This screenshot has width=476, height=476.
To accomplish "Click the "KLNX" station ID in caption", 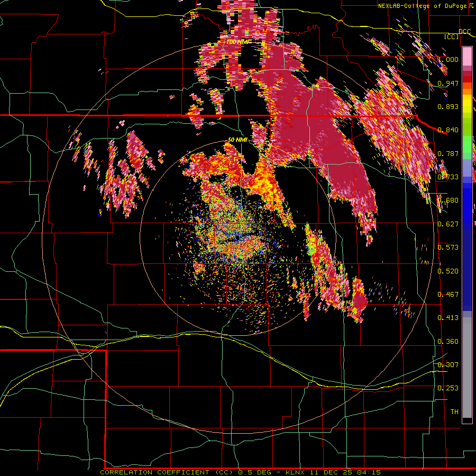I will (x=296, y=472).
